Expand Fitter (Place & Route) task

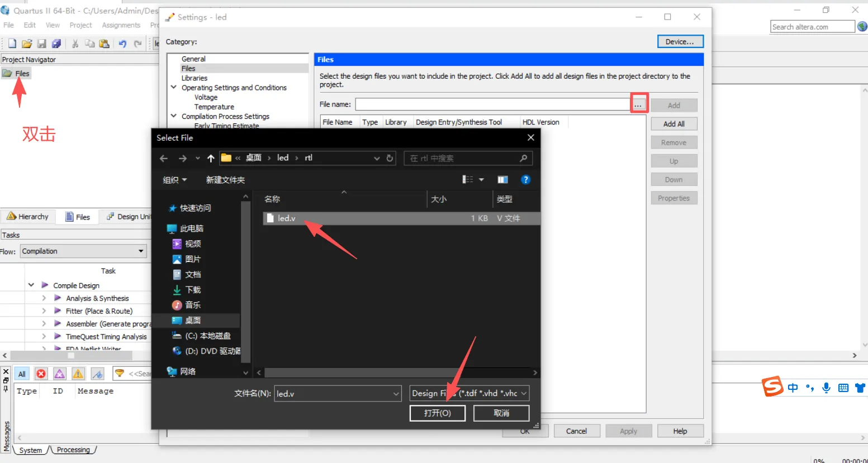(44, 311)
